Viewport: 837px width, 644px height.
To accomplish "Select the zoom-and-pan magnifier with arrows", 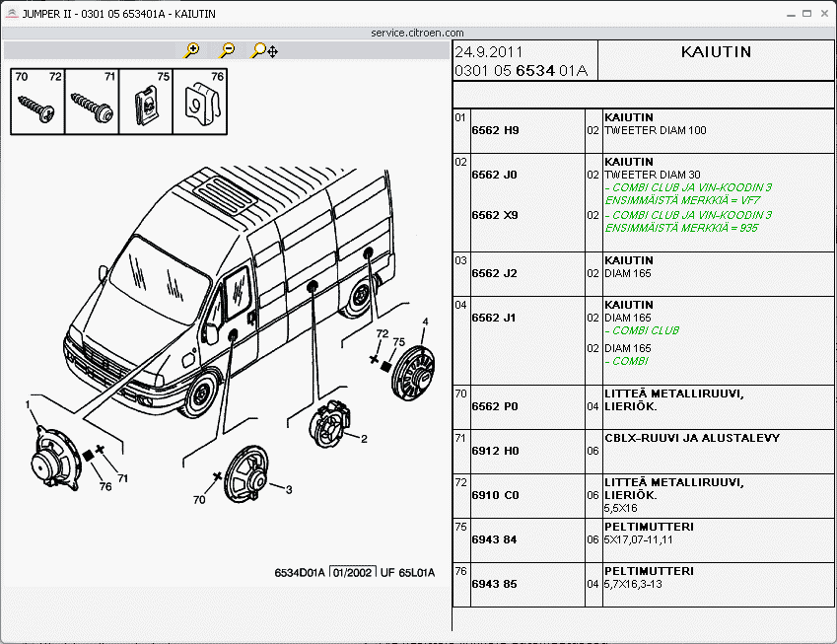I will tap(264, 50).
